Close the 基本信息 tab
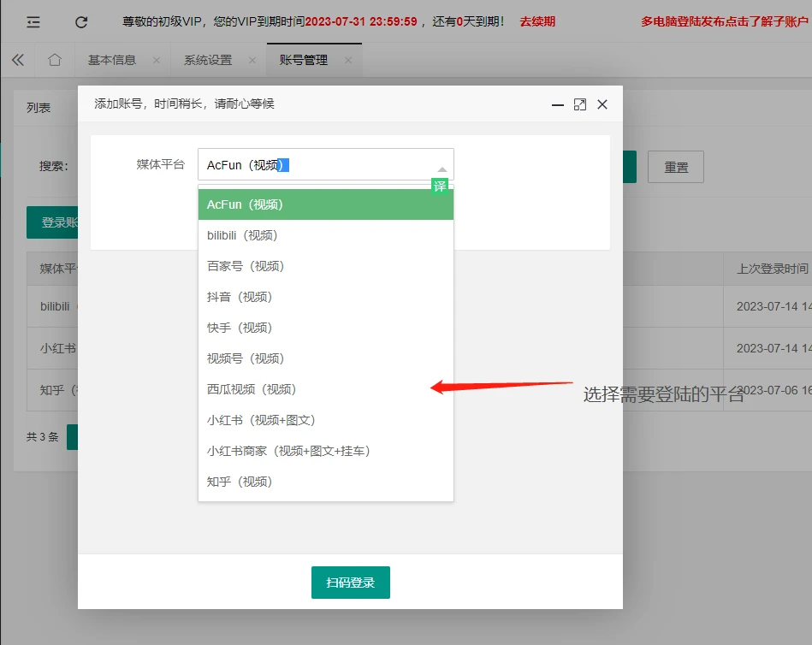The image size is (812, 645). (157, 60)
